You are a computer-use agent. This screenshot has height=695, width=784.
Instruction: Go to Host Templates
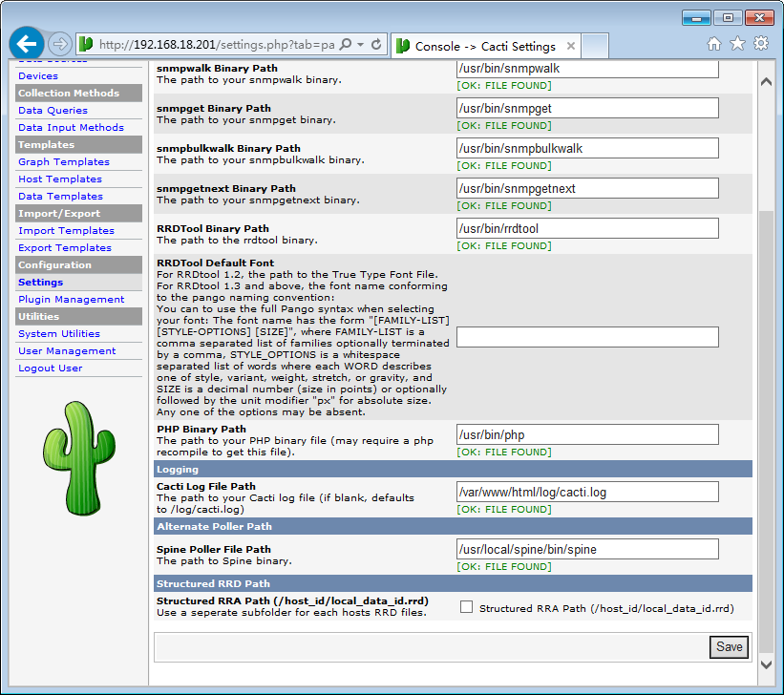pos(60,179)
